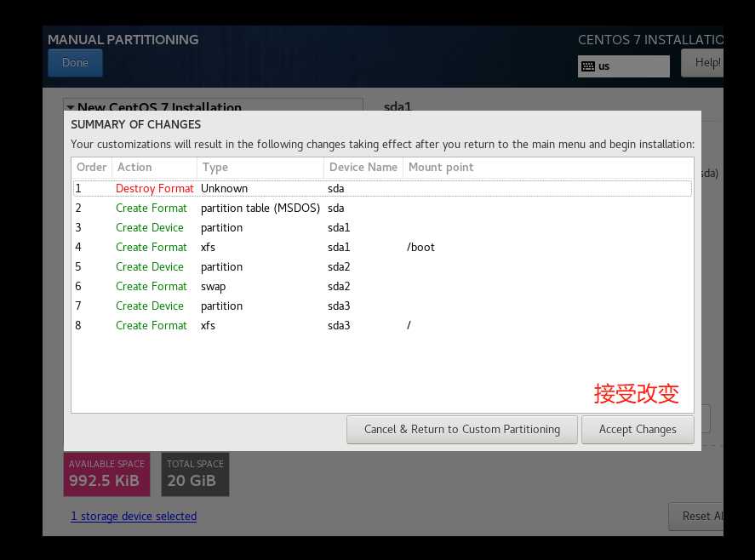This screenshot has height=560, width=755.
Task: Collapse the New CentOS 7 Installation expander
Action: tap(71, 107)
